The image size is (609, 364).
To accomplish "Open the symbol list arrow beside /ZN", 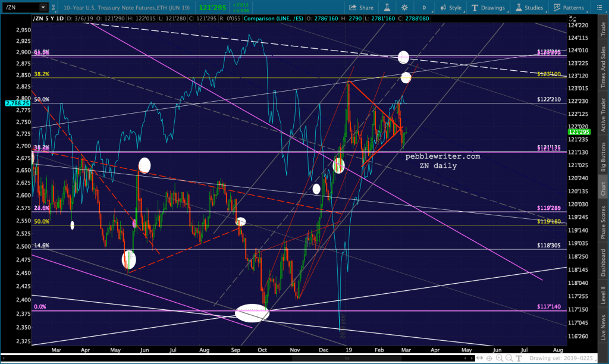I will 43,7.
